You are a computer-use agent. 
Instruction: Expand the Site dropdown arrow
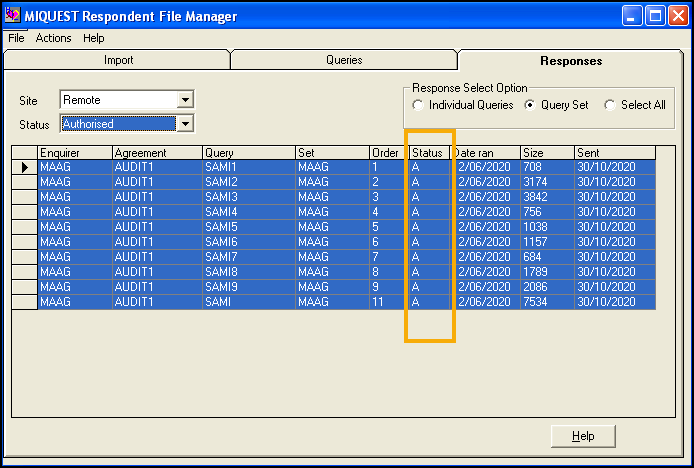click(184, 100)
